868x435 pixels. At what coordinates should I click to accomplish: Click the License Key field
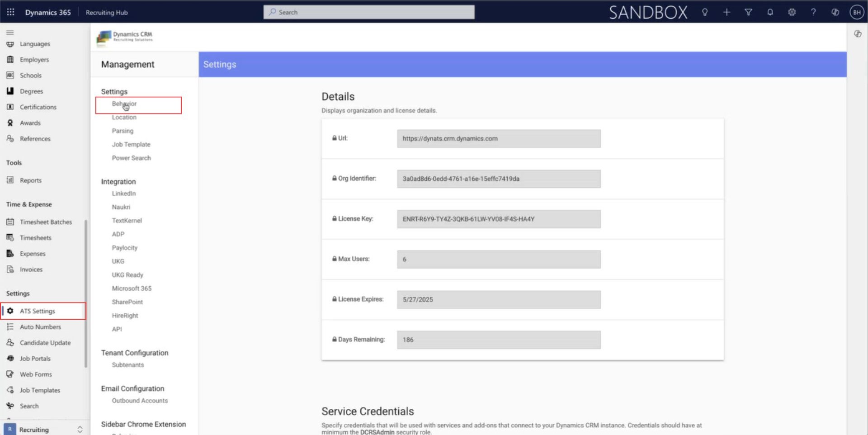pyautogui.click(x=499, y=219)
